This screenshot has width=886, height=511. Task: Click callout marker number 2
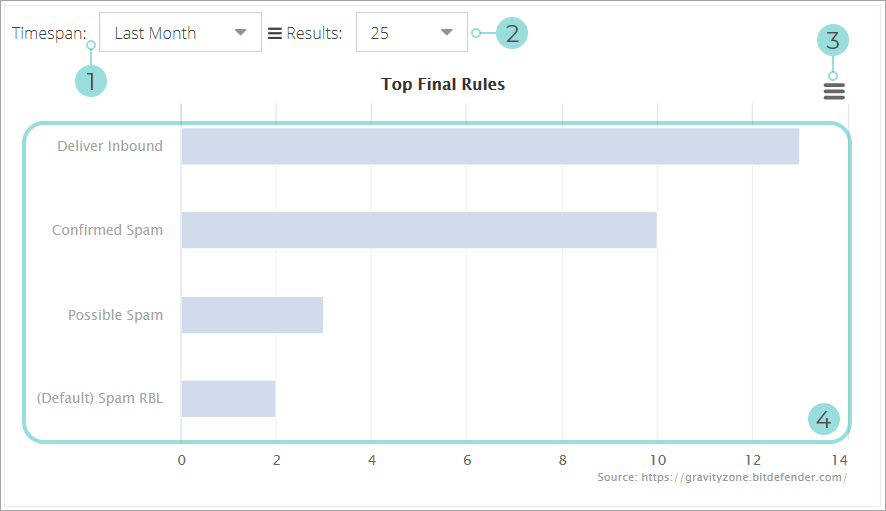[511, 33]
